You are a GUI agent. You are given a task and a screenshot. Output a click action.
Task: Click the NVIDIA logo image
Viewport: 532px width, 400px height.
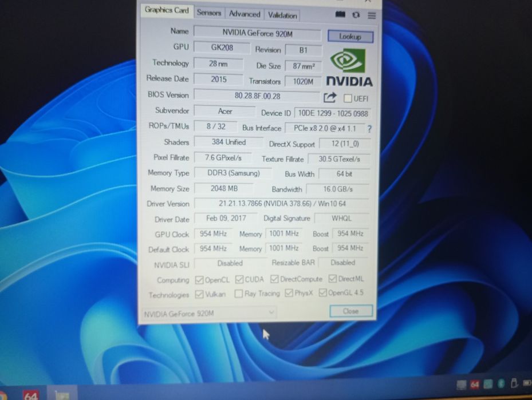349,67
